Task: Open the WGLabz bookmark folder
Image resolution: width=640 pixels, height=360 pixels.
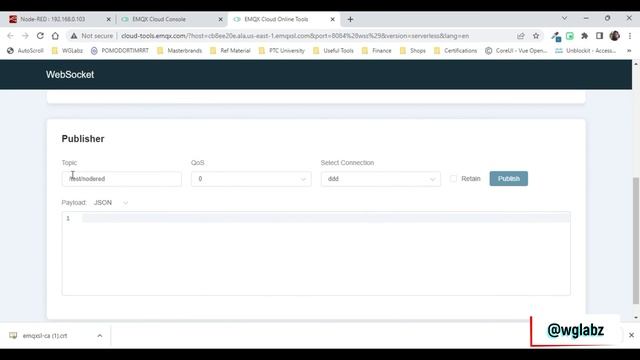Action: click(67, 51)
